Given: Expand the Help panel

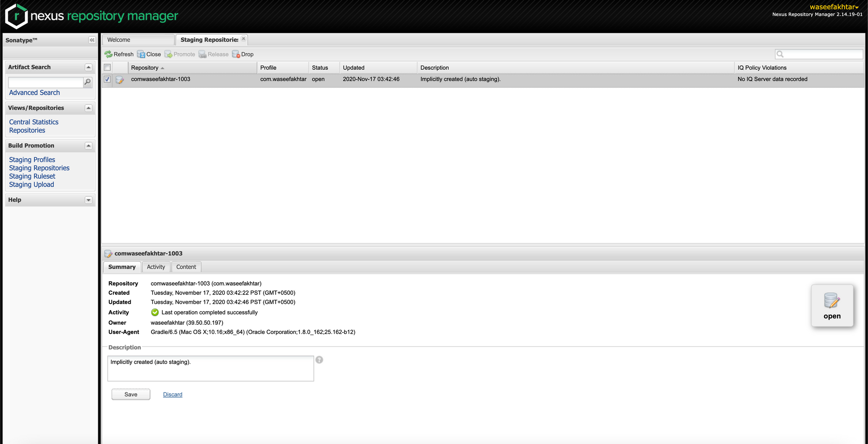Looking at the screenshot, I should coord(89,200).
